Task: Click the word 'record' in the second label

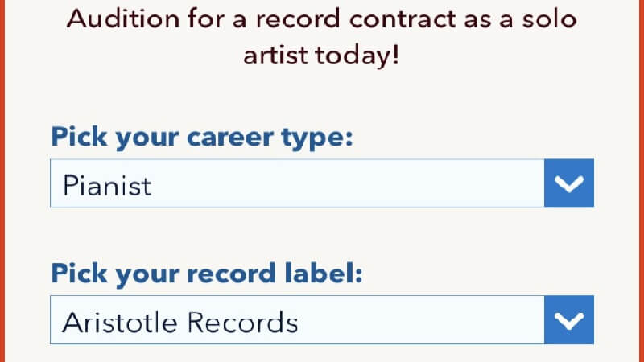Action: click(x=231, y=274)
